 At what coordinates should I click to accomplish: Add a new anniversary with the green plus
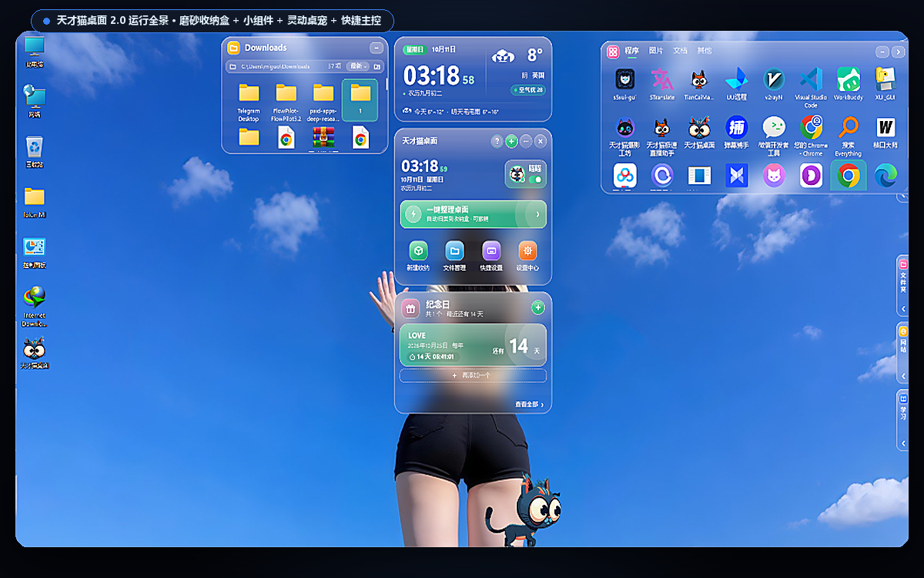pyautogui.click(x=537, y=308)
